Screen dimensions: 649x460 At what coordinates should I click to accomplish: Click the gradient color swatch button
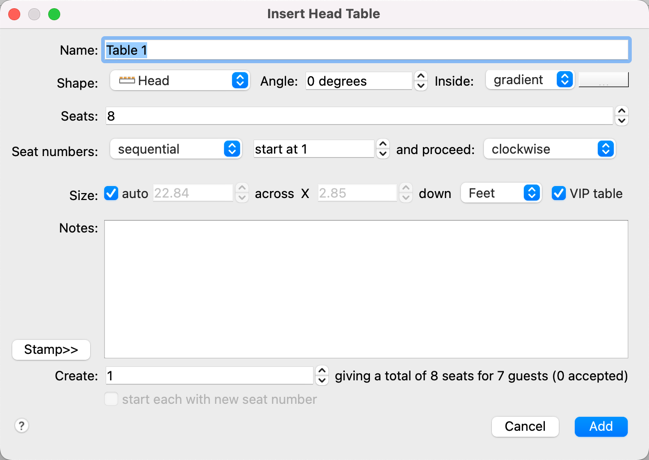tap(604, 80)
